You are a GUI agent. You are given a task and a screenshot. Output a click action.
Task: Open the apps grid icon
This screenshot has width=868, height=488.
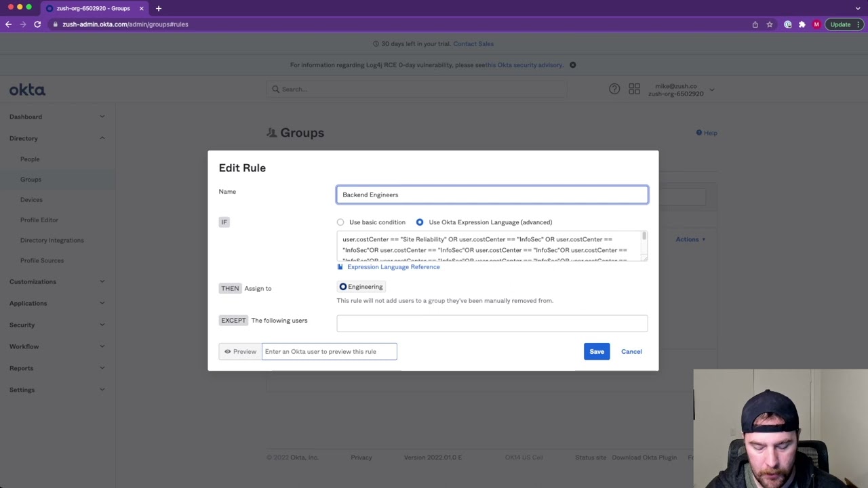click(634, 89)
